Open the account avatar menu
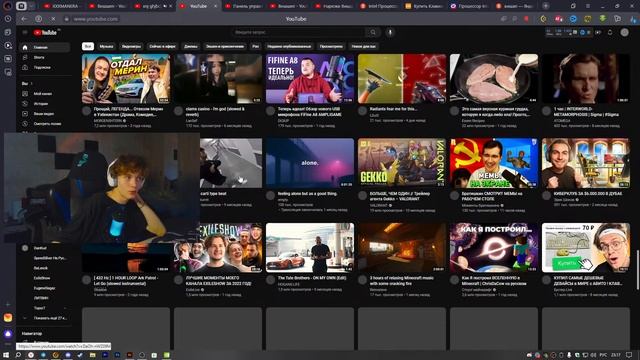 (624, 32)
